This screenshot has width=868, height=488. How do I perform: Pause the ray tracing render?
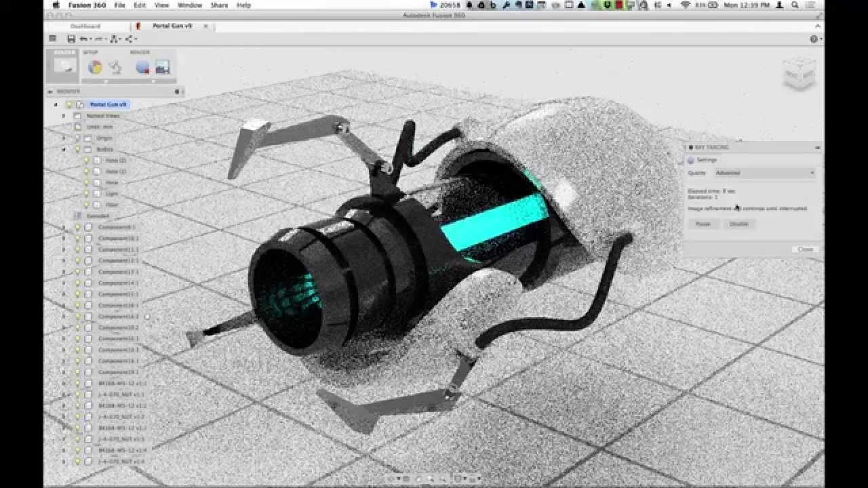pyautogui.click(x=703, y=224)
